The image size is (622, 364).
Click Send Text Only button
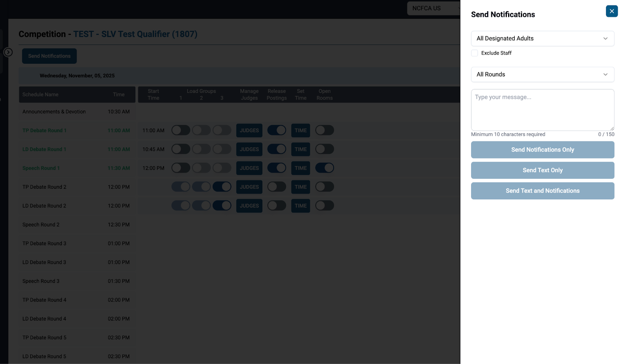click(x=542, y=171)
